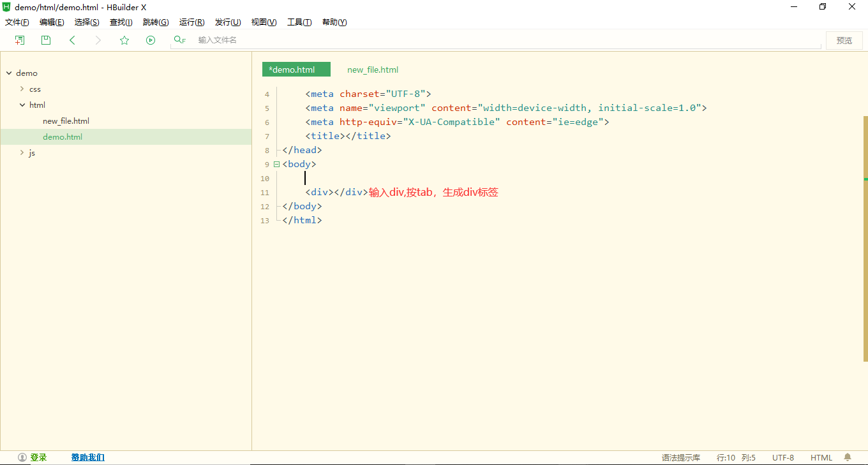Click line number 10 in the gutter
The width and height of the screenshot is (868, 465).
265,179
